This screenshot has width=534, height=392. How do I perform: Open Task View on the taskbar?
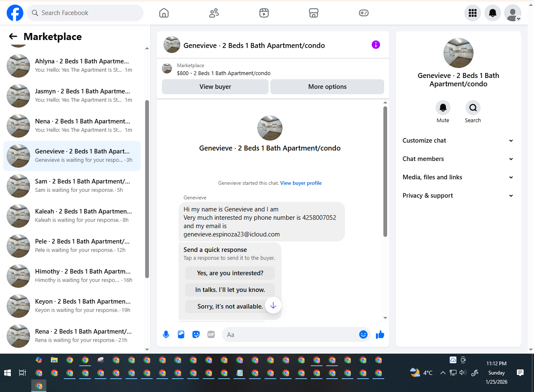(x=23, y=373)
